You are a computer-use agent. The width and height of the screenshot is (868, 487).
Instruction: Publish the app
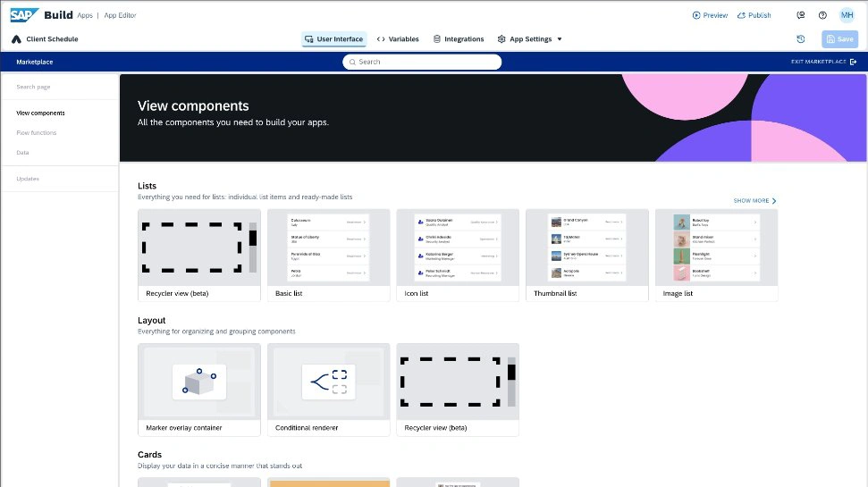tap(754, 15)
